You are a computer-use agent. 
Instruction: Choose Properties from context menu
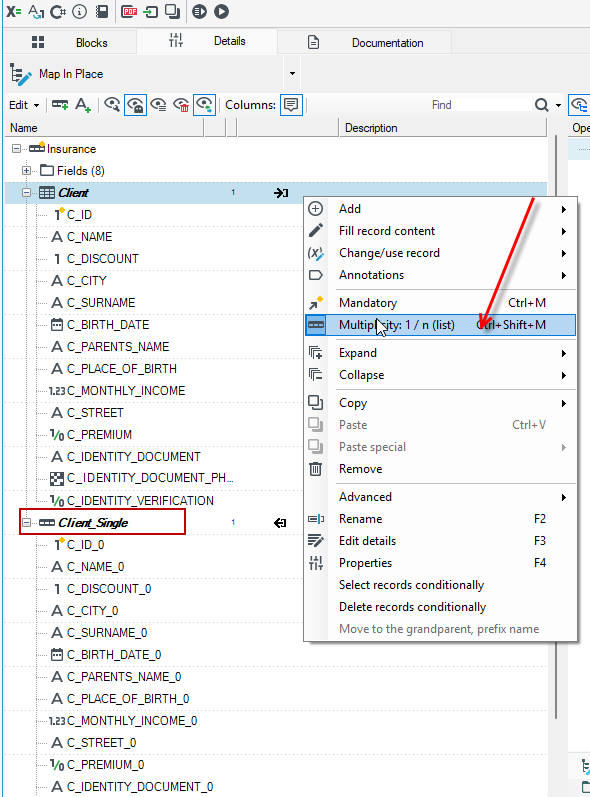click(x=440, y=563)
